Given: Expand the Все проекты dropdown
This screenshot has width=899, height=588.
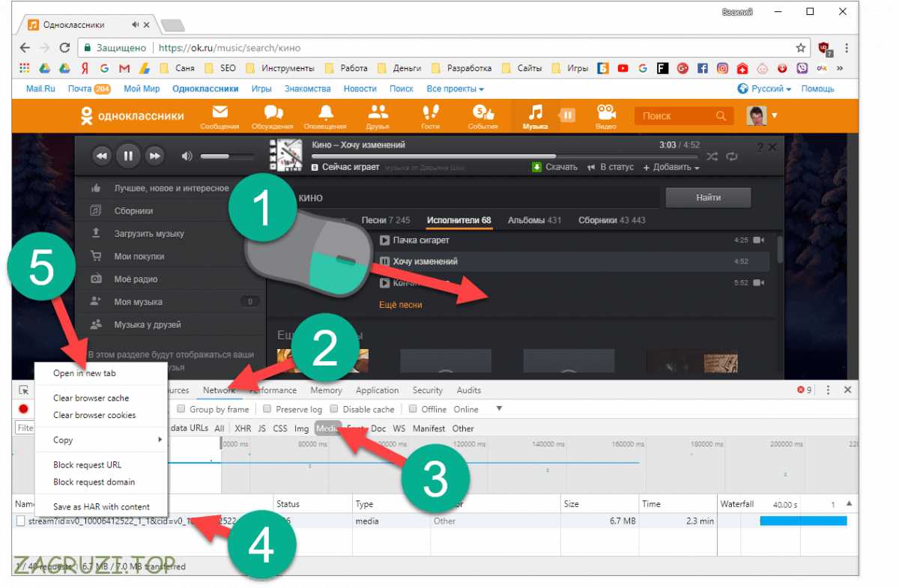Looking at the screenshot, I should (x=455, y=88).
